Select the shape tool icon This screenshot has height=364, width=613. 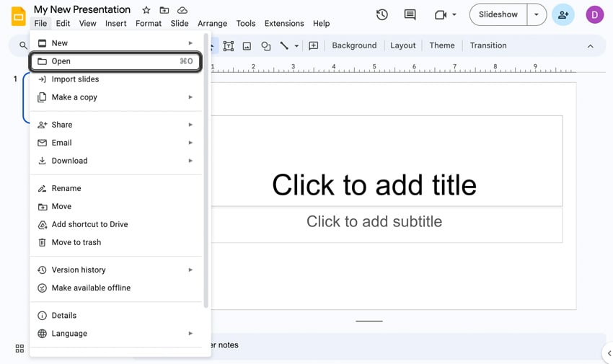[265, 45]
